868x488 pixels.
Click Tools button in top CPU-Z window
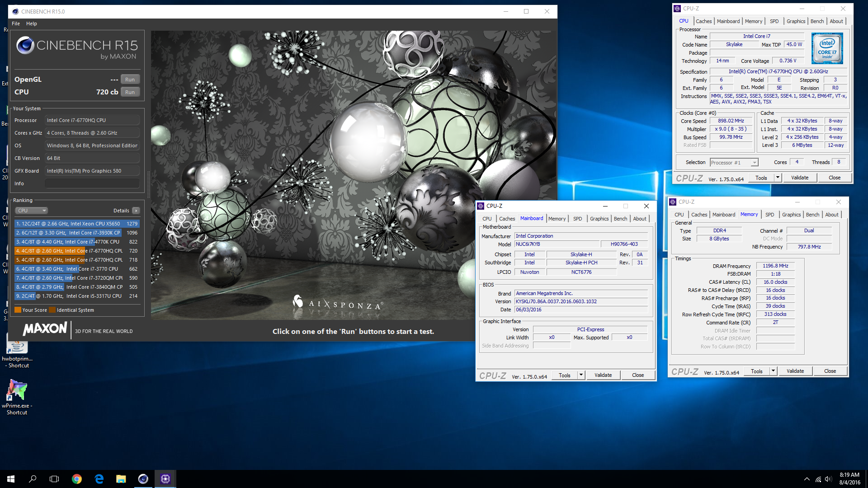pos(761,178)
